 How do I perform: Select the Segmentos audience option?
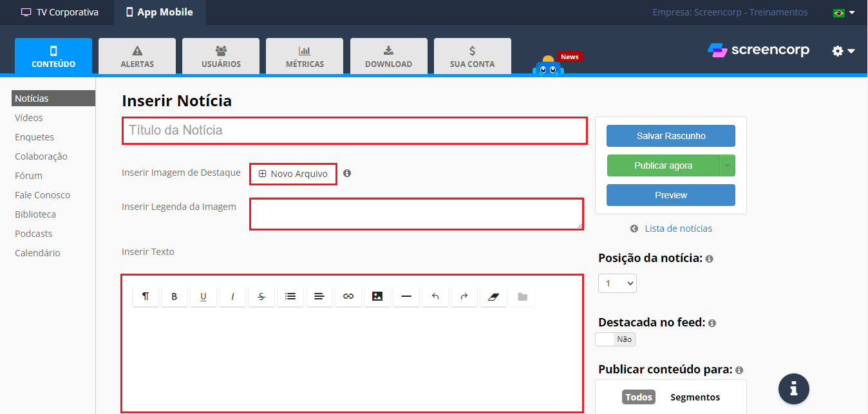(695, 397)
